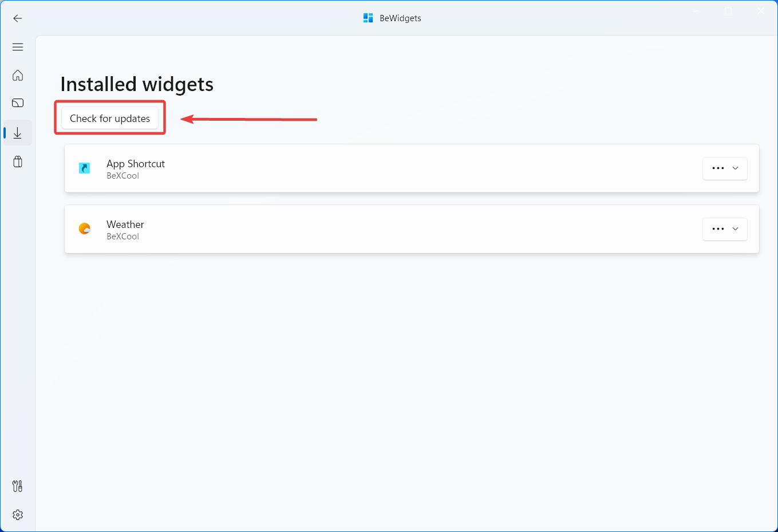Click the Weather widget sun icon
This screenshot has height=532, width=778.
84,228
